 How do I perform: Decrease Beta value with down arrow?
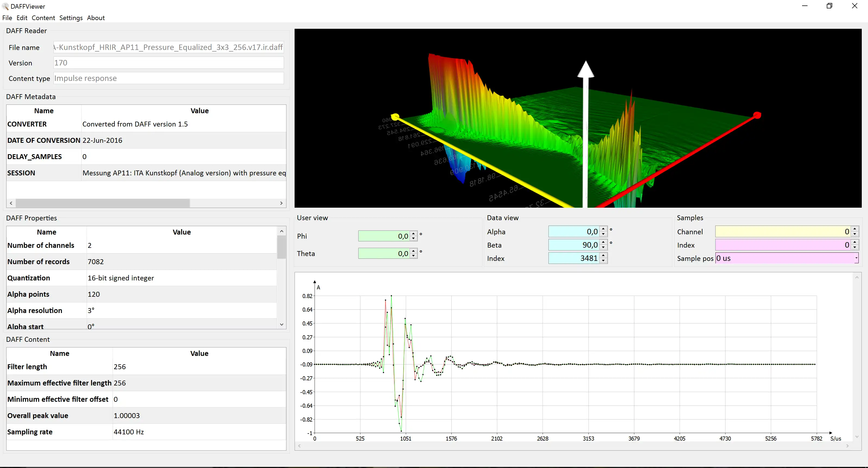click(x=604, y=248)
